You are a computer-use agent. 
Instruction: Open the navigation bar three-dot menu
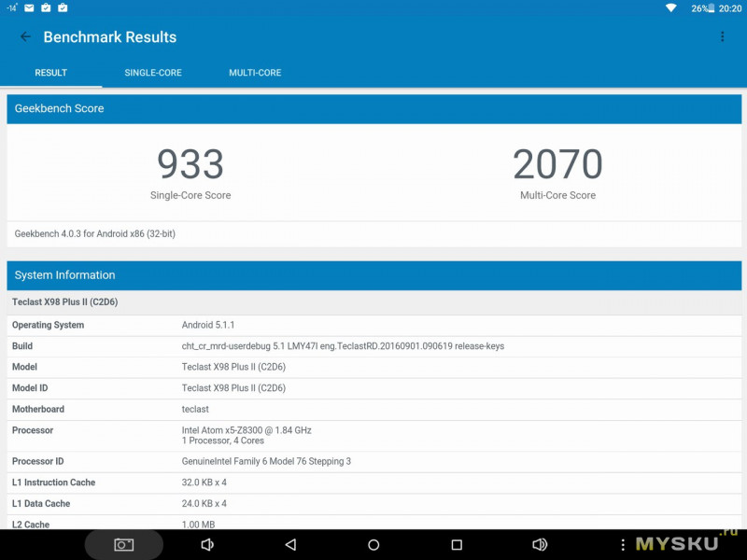pyautogui.click(x=623, y=544)
